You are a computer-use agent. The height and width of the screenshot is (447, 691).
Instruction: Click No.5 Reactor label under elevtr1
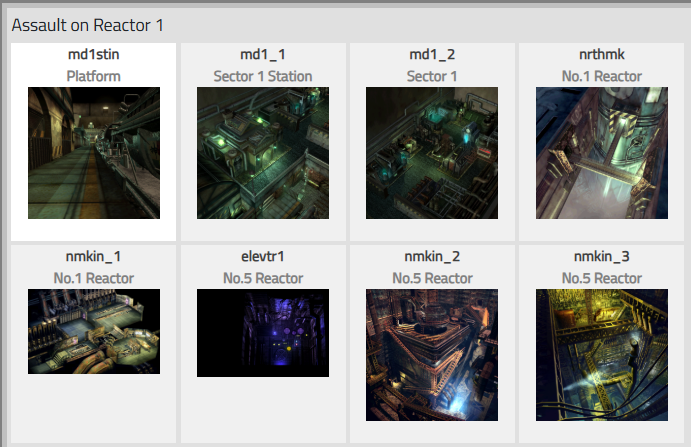click(263, 278)
